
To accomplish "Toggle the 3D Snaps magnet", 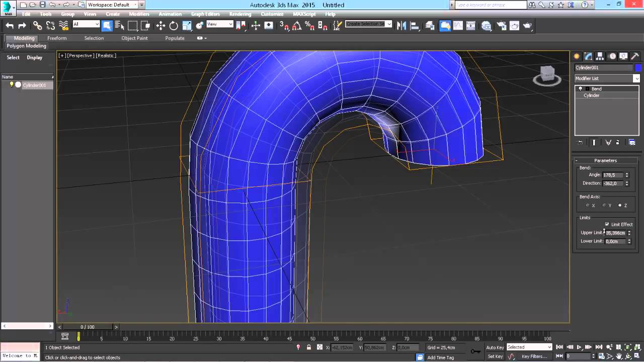I will point(284,26).
